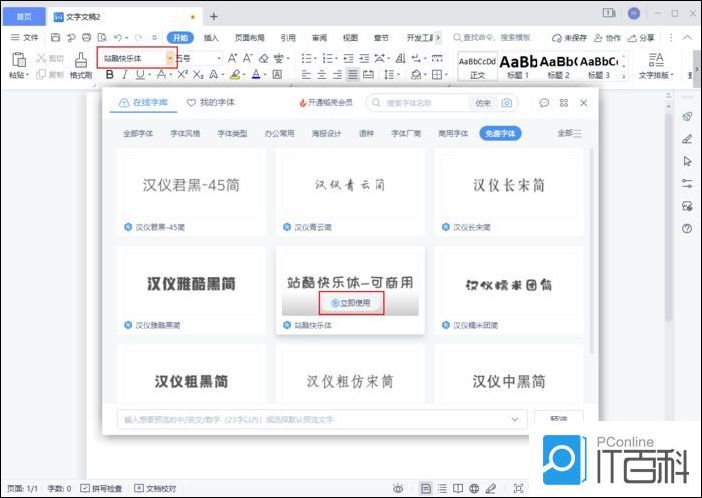Image resolution: width=702 pixels, height=498 pixels.
Task: Select the Format Painter brush
Action: pyautogui.click(x=81, y=60)
